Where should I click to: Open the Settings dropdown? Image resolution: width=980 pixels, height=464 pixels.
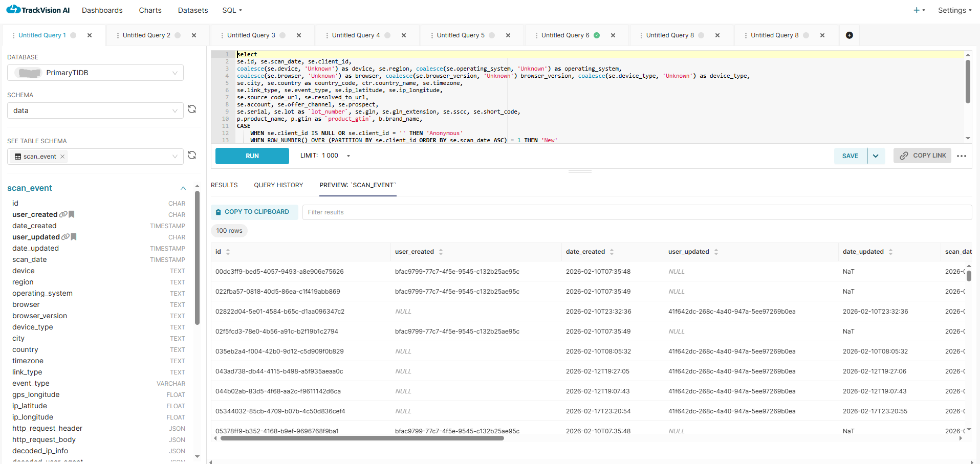[954, 10]
